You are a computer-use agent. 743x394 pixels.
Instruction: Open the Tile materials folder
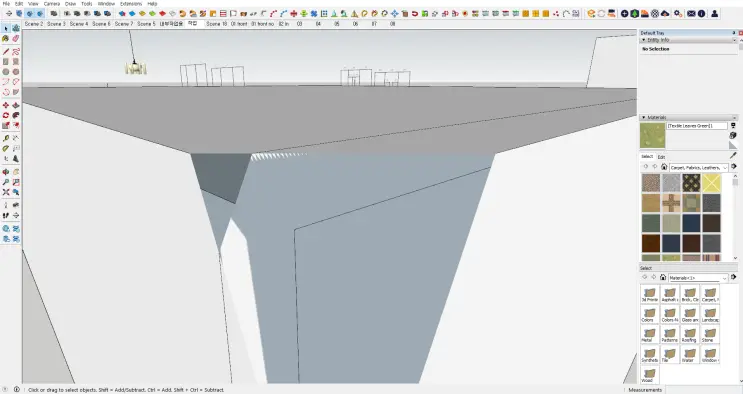(x=669, y=355)
